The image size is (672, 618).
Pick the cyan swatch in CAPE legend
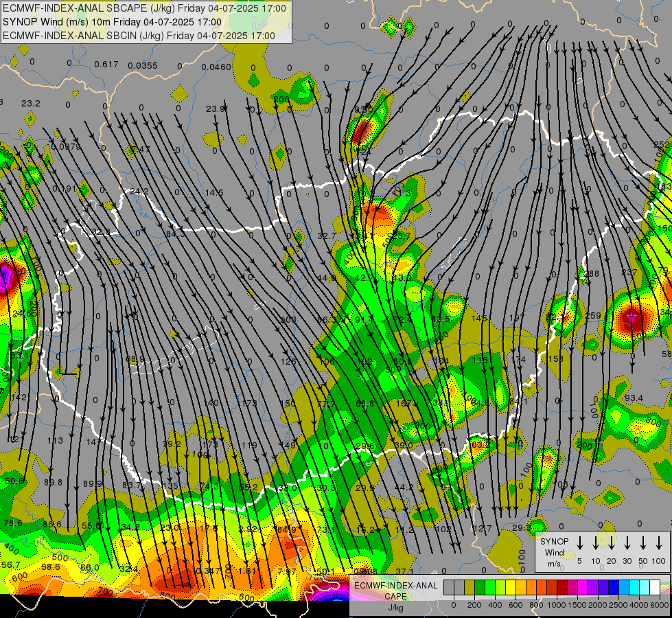[634, 588]
